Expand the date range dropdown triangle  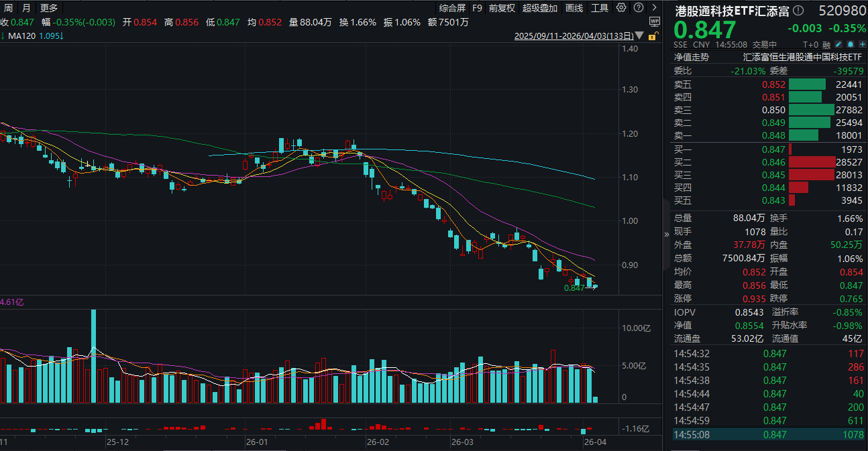point(639,36)
